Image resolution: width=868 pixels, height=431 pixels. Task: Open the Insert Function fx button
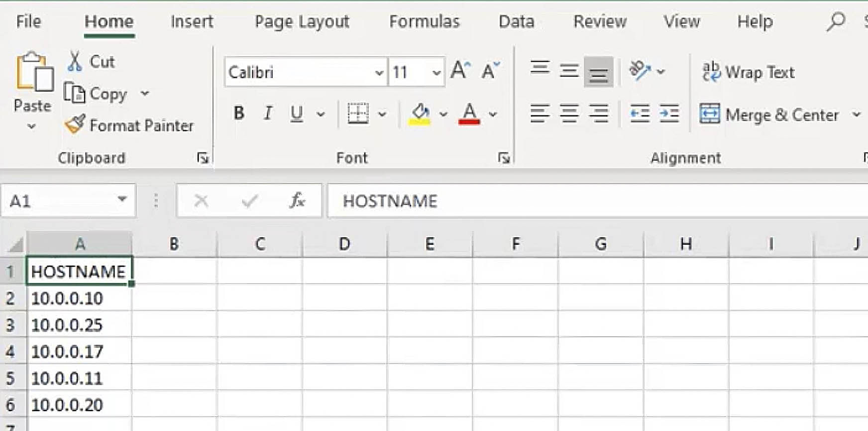[297, 201]
